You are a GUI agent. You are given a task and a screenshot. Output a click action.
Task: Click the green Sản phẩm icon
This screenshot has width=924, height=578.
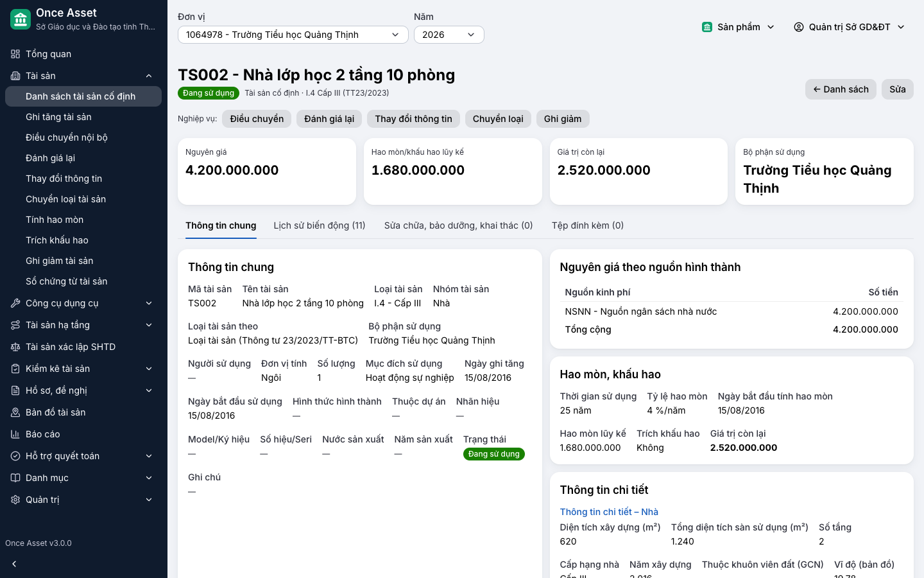(x=707, y=27)
